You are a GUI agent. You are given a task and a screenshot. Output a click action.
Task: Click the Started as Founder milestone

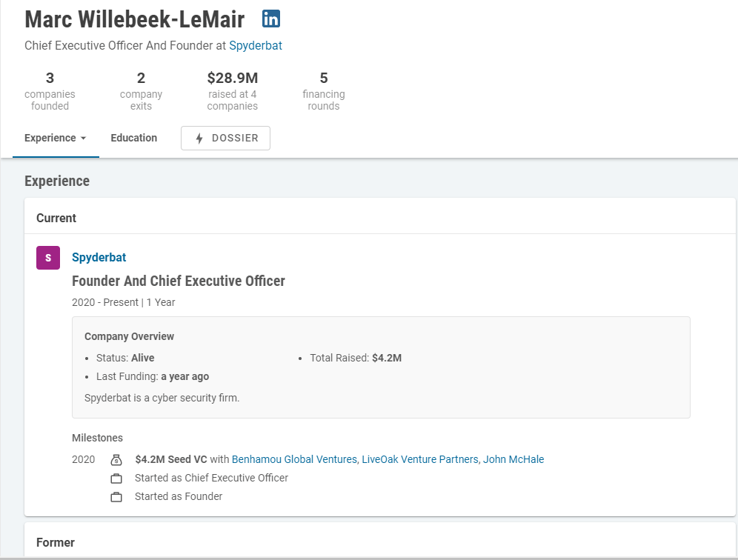point(179,496)
